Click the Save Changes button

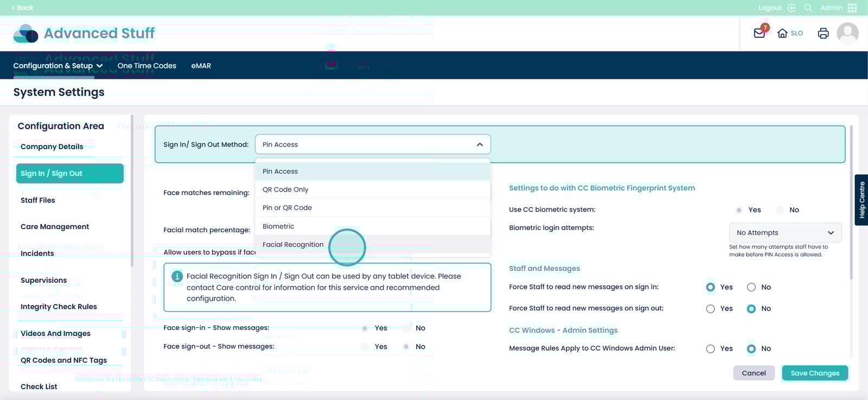[x=814, y=373]
